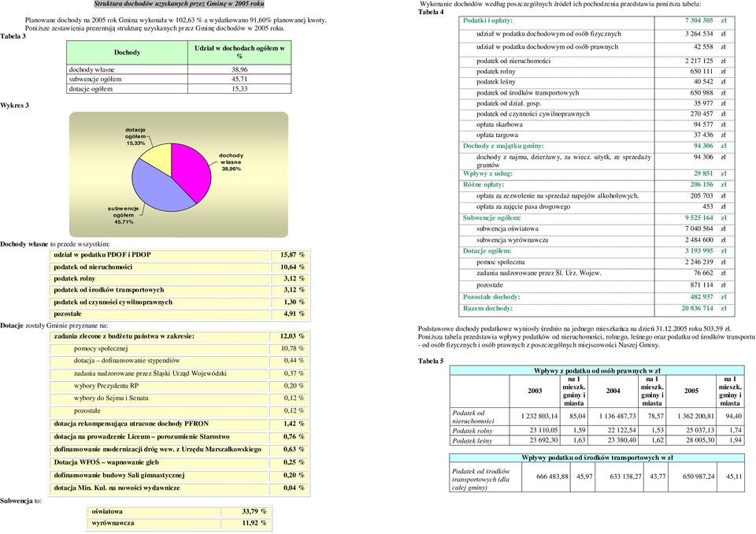Screen dimensions: 756x534
Task: Click the value "10,64 %" for podatek od nieruchomości
Action: pos(292,267)
